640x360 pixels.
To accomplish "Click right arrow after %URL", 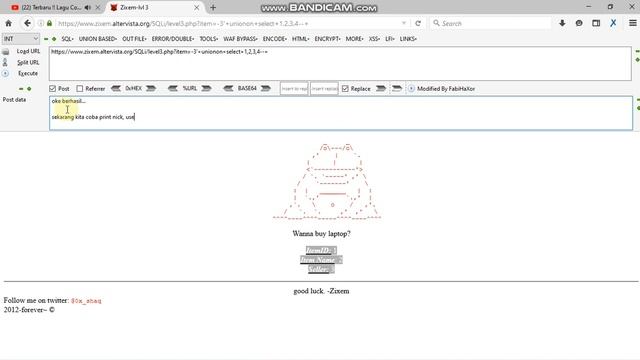I will click(x=206, y=89).
